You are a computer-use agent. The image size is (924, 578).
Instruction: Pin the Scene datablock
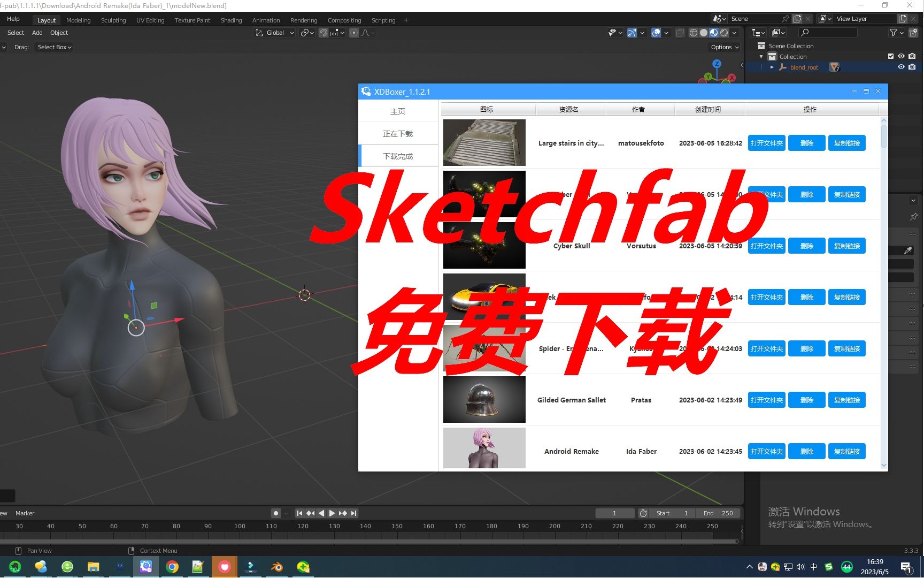[x=786, y=18]
